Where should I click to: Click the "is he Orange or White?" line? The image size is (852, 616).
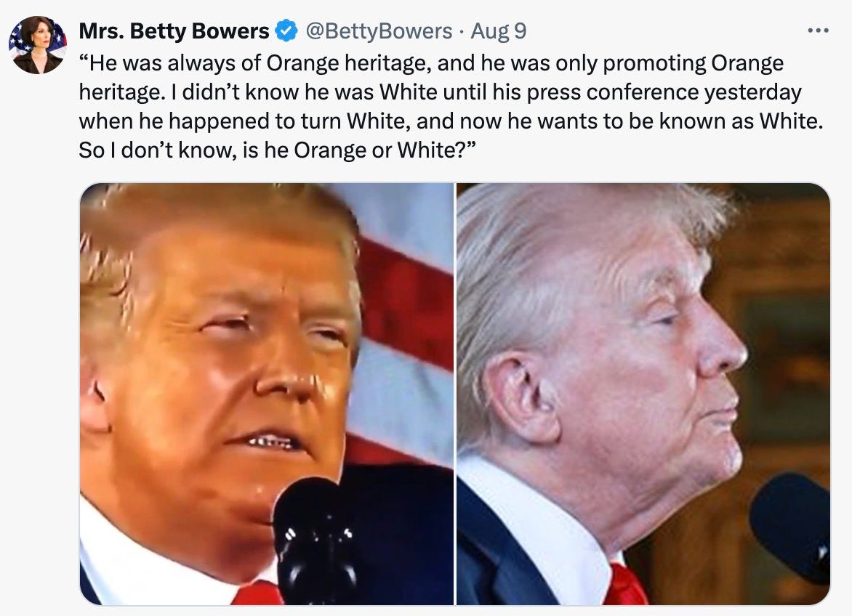[x=359, y=150]
